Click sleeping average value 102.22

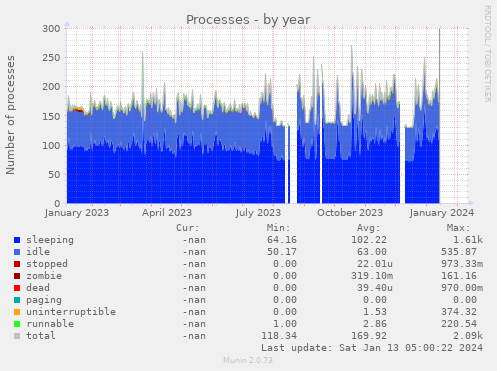click(x=369, y=240)
